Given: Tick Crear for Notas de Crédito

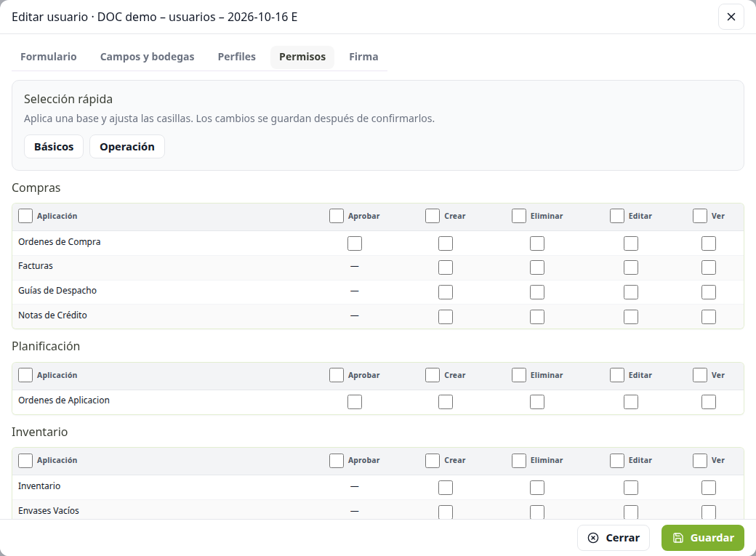Looking at the screenshot, I should (x=446, y=317).
